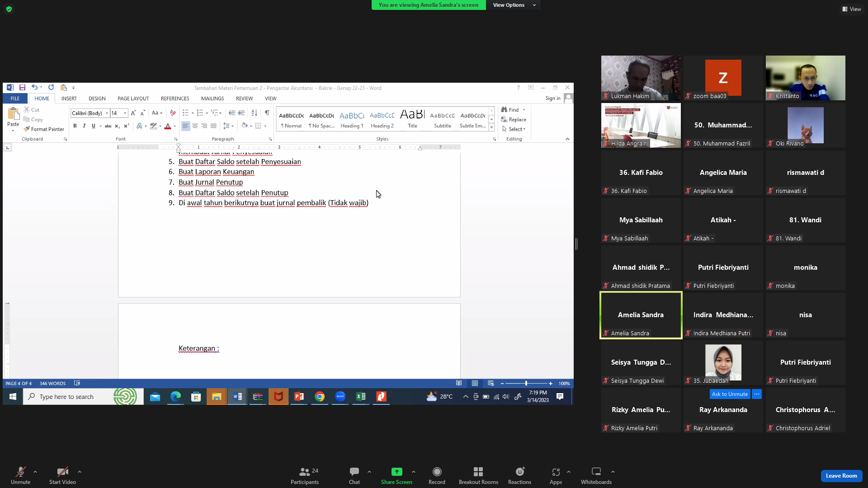
Task: Open the Calibri font name dropdown
Action: coord(107,113)
